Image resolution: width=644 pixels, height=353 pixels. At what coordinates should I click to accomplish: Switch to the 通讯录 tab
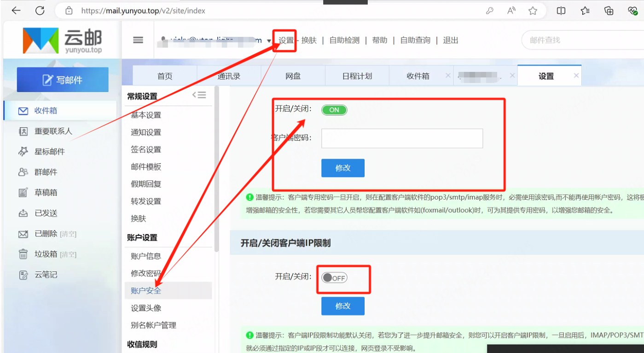(x=229, y=76)
